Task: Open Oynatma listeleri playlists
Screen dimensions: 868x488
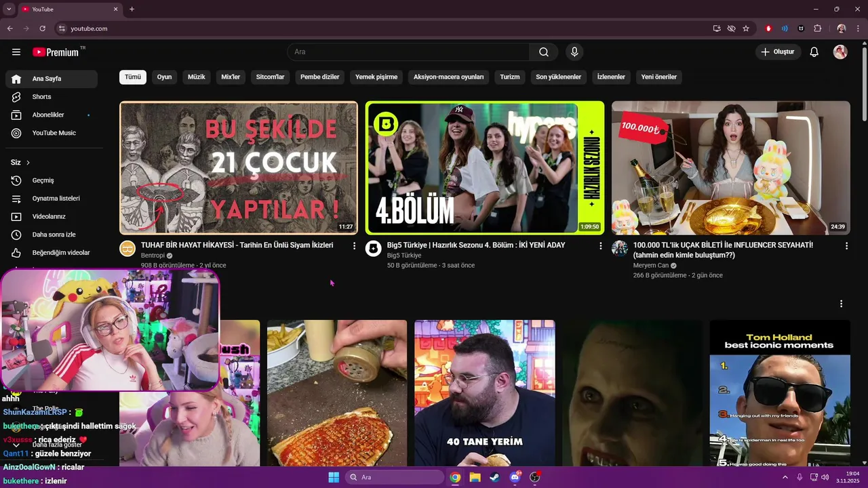Action: (52, 199)
